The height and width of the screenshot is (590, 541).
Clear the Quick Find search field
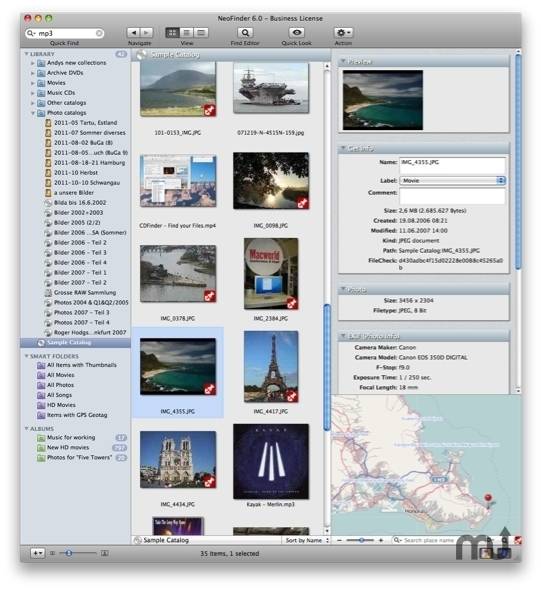point(99,33)
